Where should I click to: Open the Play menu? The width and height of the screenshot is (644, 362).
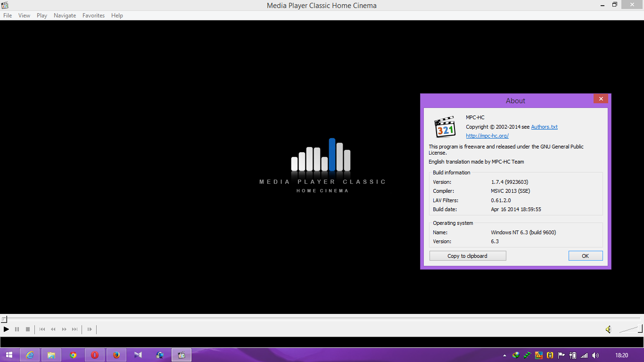click(x=42, y=16)
